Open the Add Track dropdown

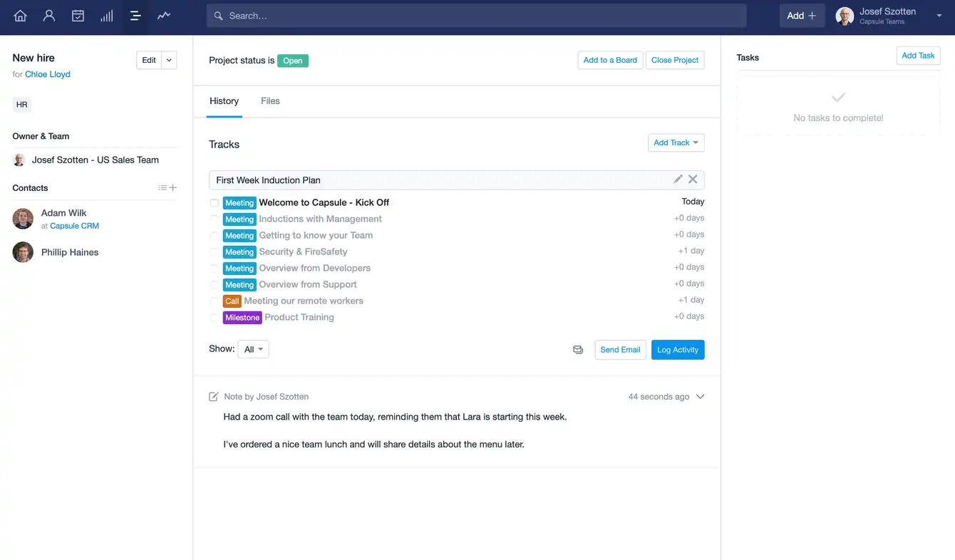click(676, 142)
